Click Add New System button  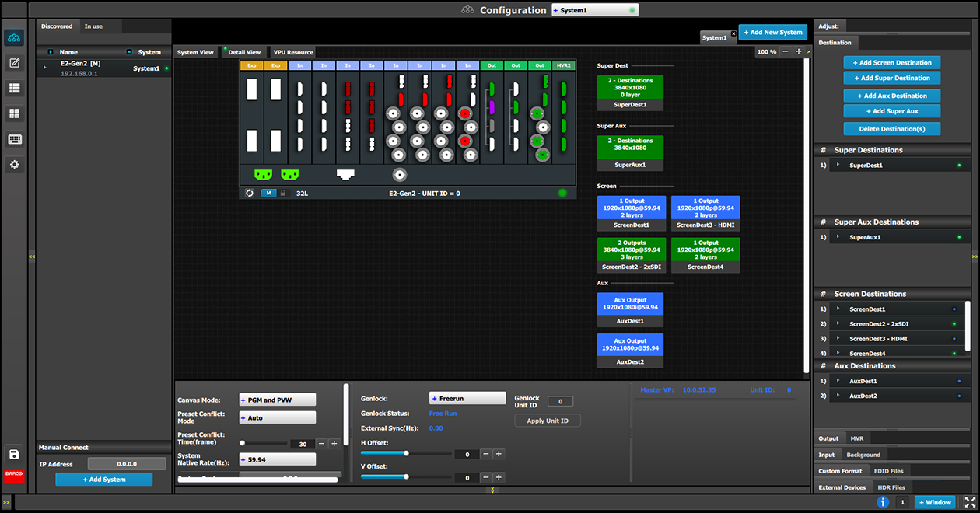(772, 33)
